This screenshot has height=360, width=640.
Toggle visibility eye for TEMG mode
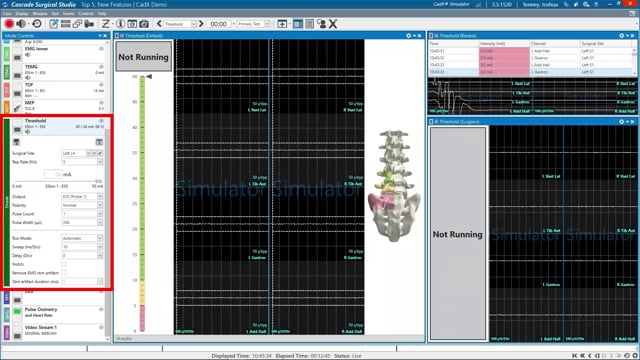coord(101,67)
